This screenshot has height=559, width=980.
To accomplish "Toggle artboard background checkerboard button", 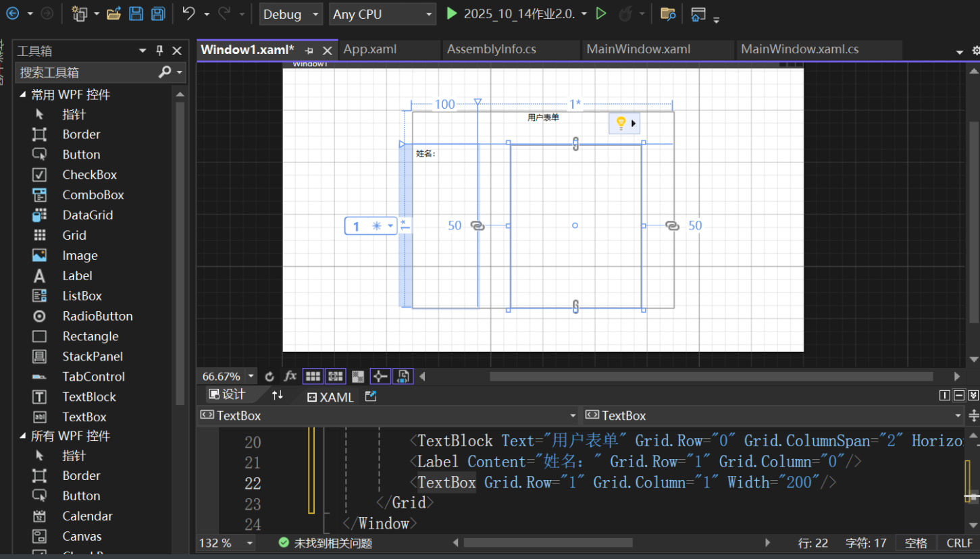I will point(358,376).
